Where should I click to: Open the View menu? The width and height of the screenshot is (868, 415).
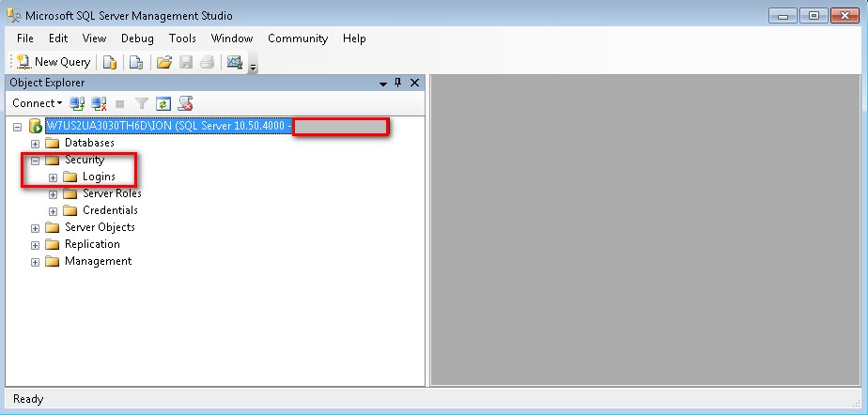(94, 38)
